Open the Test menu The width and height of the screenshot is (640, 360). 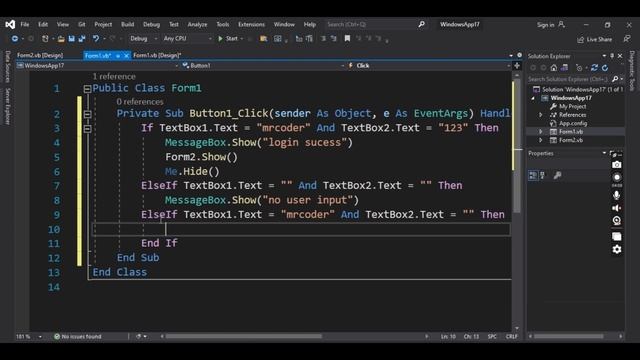(x=173, y=24)
